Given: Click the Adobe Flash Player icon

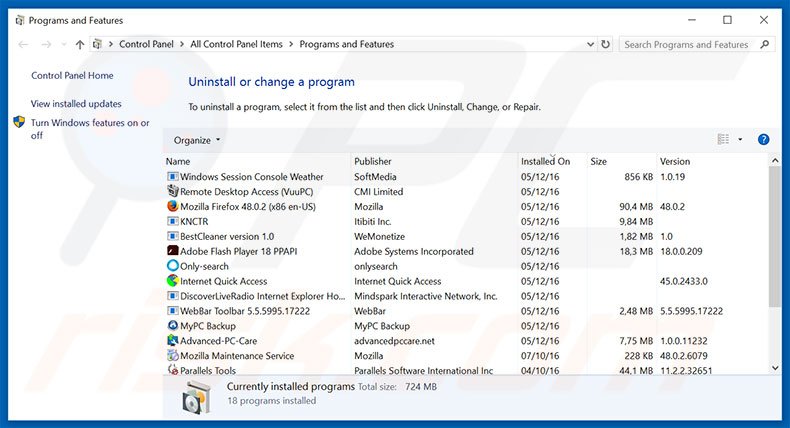Looking at the screenshot, I should [x=172, y=251].
